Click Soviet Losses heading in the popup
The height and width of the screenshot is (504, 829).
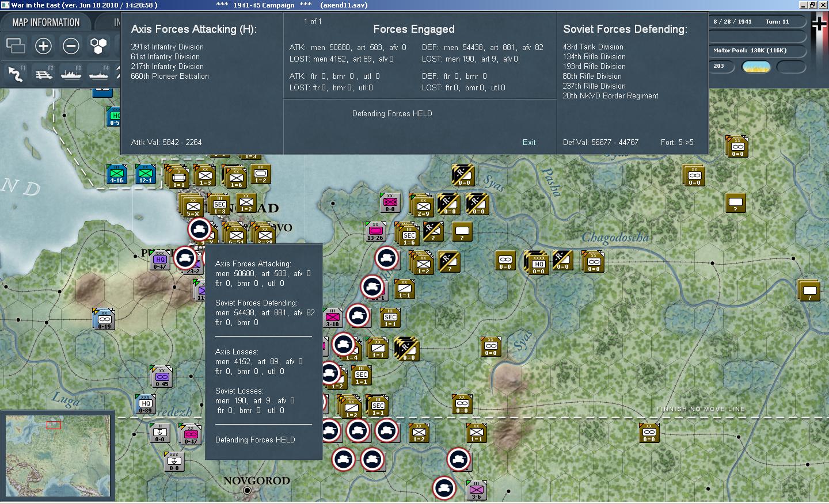[x=239, y=391]
